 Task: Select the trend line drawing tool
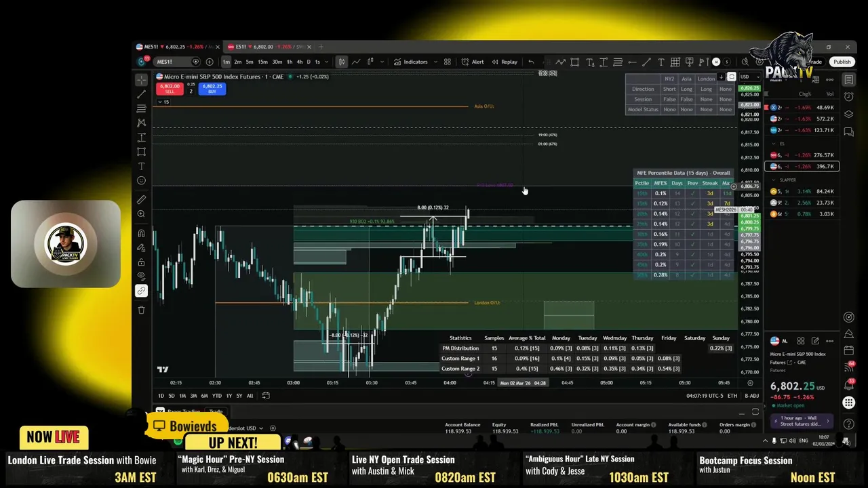(141, 94)
